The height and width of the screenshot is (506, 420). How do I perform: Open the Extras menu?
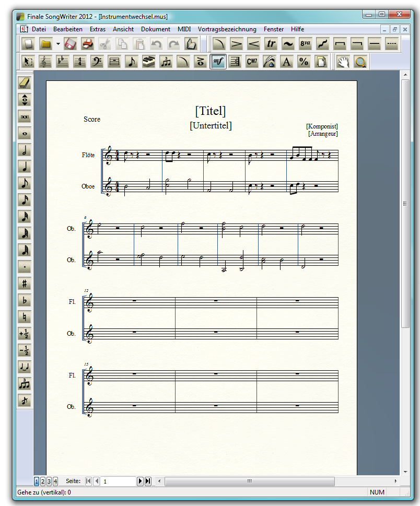click(98, 29)
